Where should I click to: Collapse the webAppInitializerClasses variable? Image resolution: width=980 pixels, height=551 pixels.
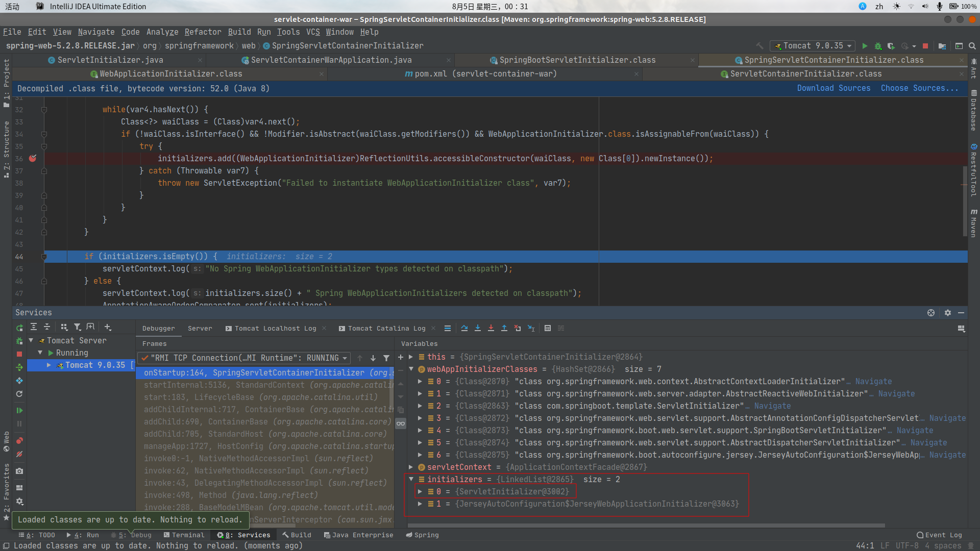(x=411, y=369)
